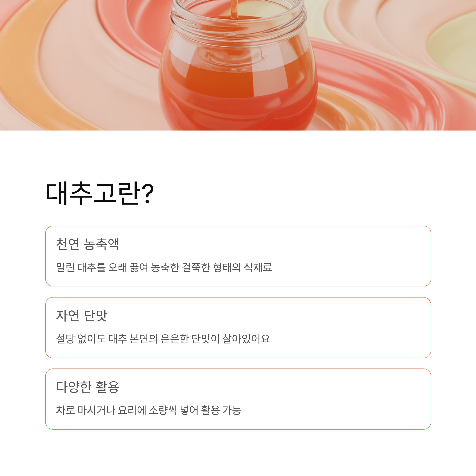Select the "천연 농축액" card title
476x476 pixels.
(x=88, y=244)
